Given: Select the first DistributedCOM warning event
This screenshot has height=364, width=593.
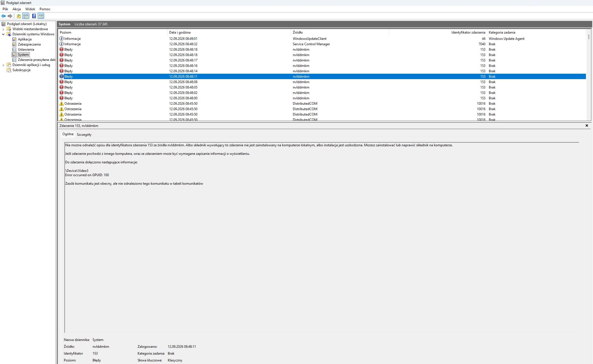Looking at the screenshot, I should (322, 104).
